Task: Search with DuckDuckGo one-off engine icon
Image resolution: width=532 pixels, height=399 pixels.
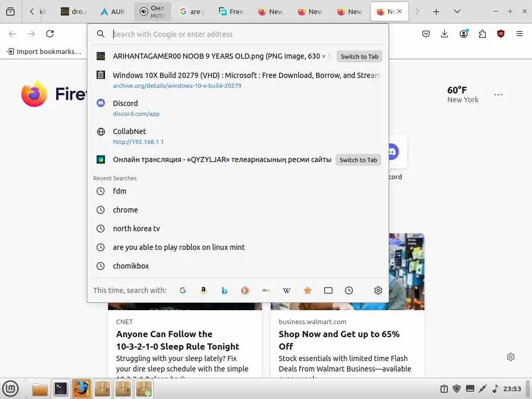Action: point(245,290)
